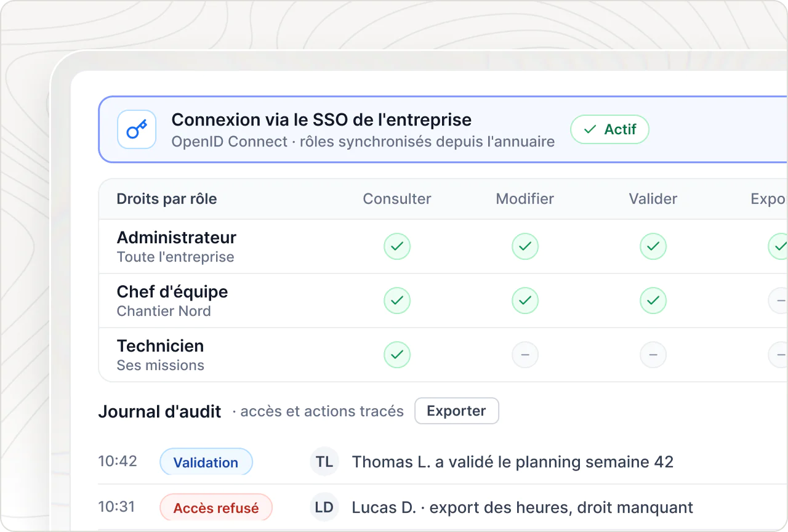Click the Consulter column header
The height and width of the screenshot is (532, 788).
tap(397, 199)
